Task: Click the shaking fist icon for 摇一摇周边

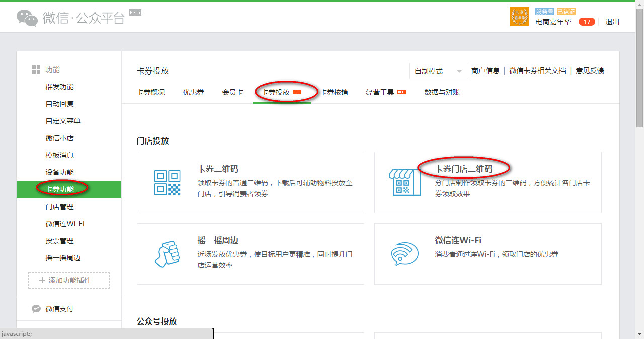Action: 167,254
